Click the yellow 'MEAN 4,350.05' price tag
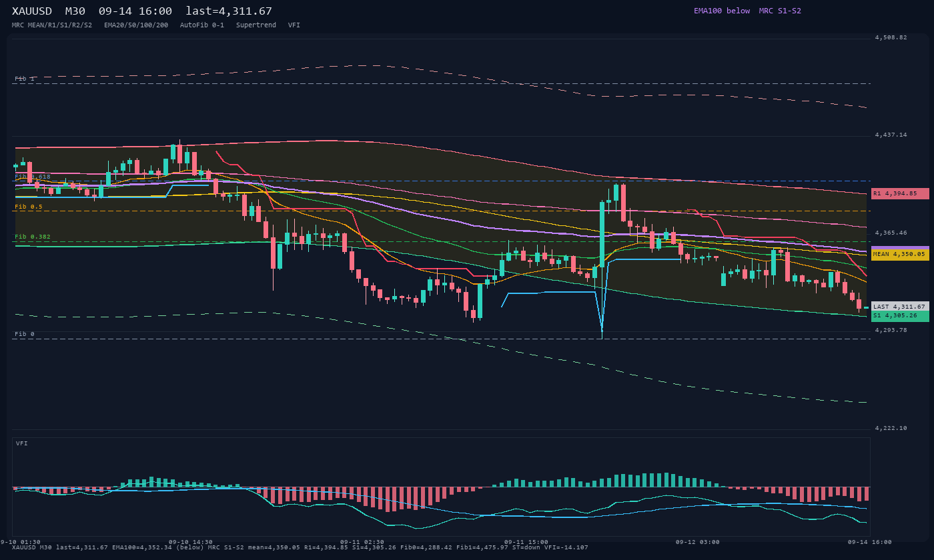 [900, 254]
